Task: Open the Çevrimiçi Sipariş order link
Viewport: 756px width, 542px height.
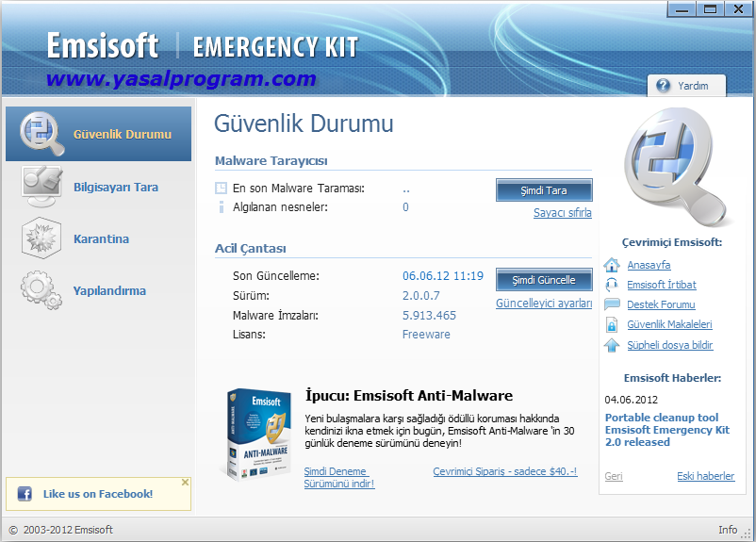Action: tap(504, 471)
